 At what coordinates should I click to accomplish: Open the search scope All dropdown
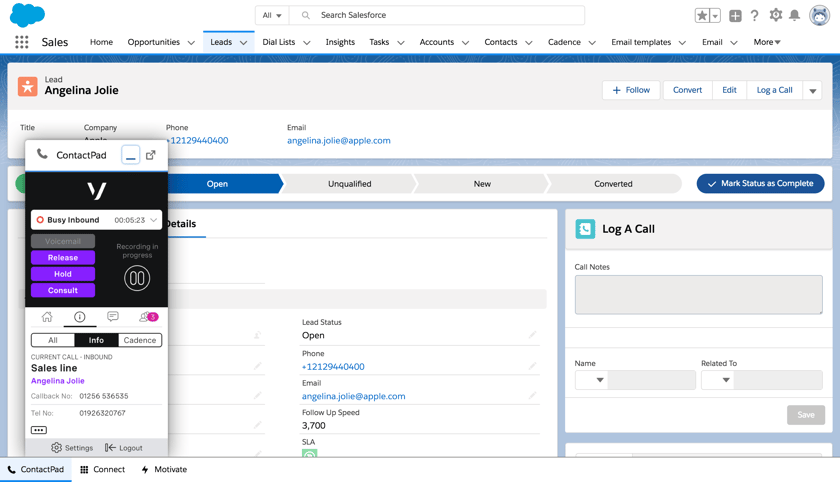272,16
